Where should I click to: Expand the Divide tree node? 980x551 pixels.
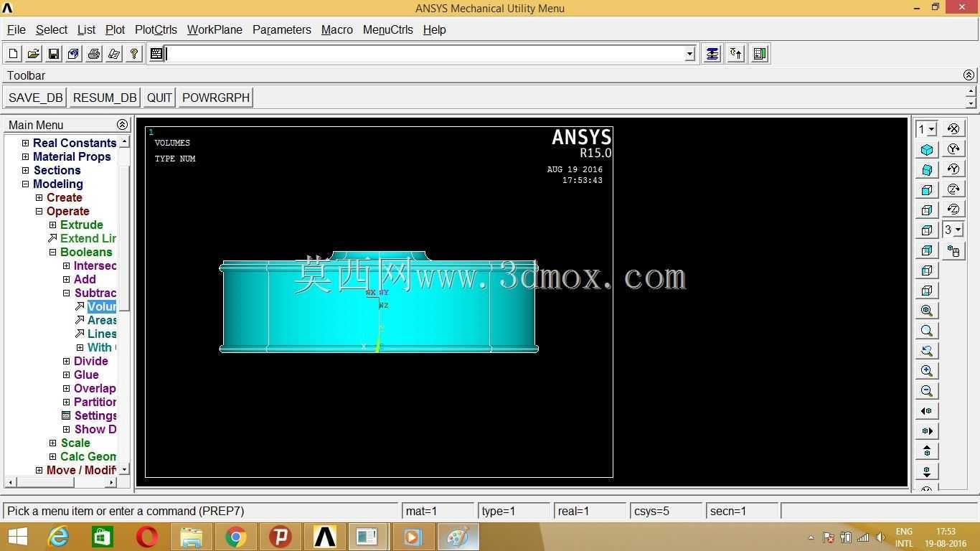click(66, 362)
